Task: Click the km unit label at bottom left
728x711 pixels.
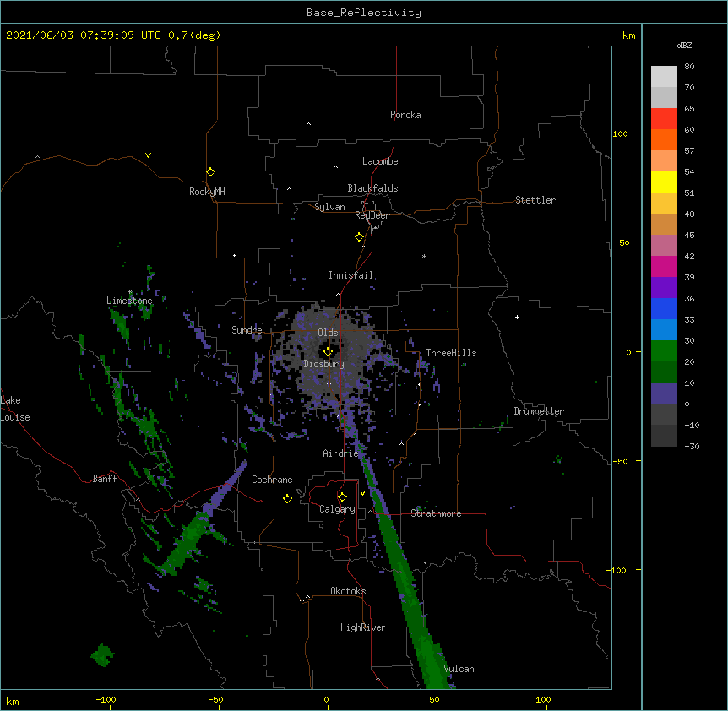Action: point(13,702)
